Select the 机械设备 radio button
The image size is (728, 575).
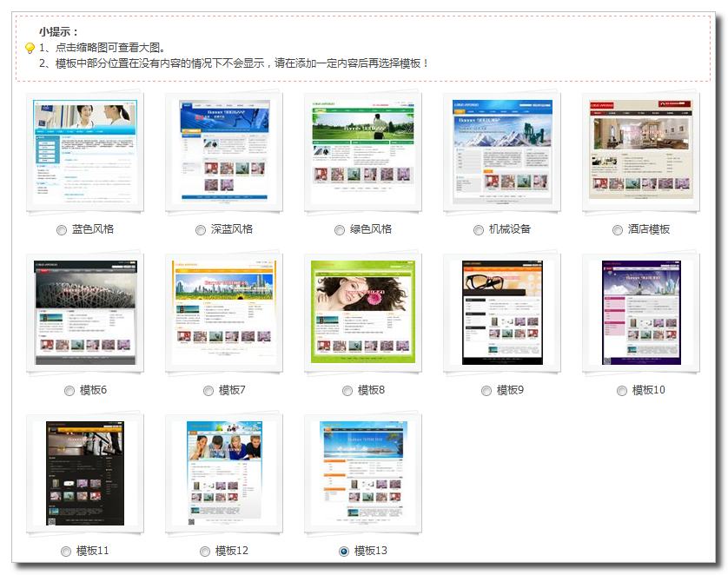[x=478, y=230]
